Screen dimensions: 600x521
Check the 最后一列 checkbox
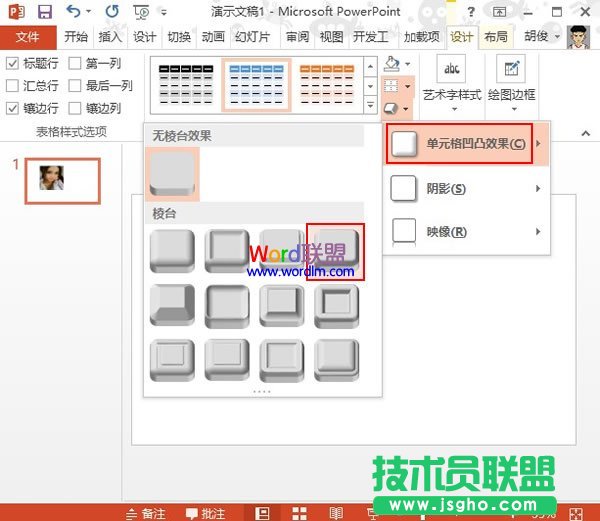pos(75,86)
